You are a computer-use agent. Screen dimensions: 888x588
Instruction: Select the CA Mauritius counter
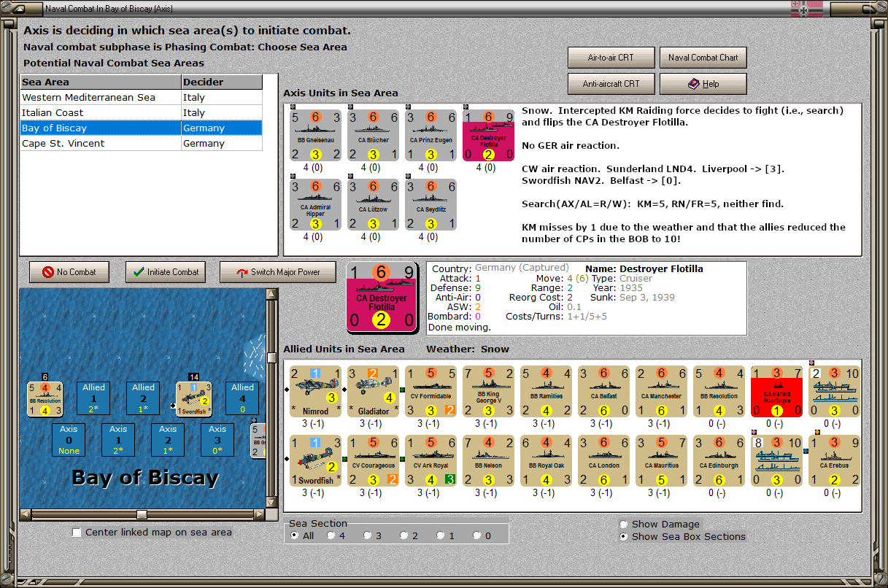[662, 461]
